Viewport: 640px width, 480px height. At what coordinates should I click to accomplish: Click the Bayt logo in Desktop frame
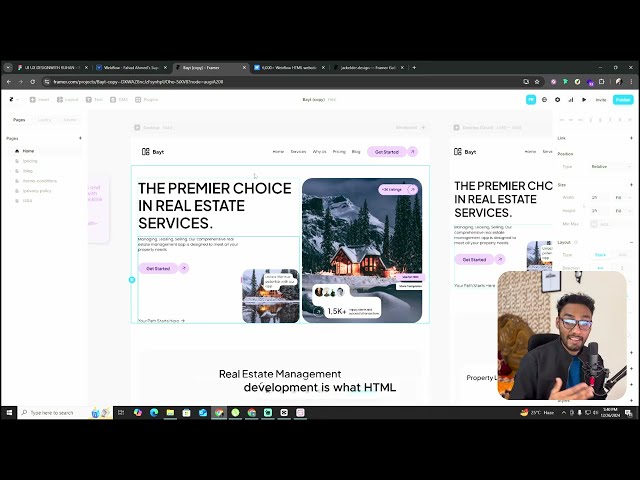(153, 151)
